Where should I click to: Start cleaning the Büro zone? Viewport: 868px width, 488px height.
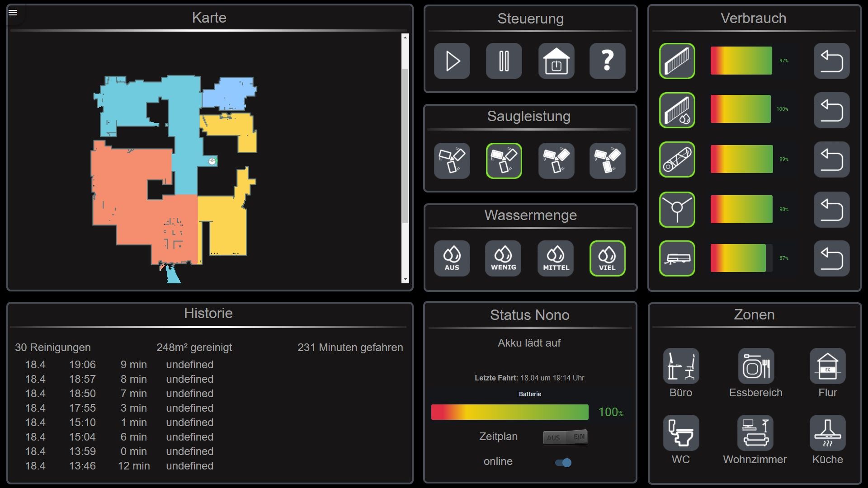click(x=681, y=366)
